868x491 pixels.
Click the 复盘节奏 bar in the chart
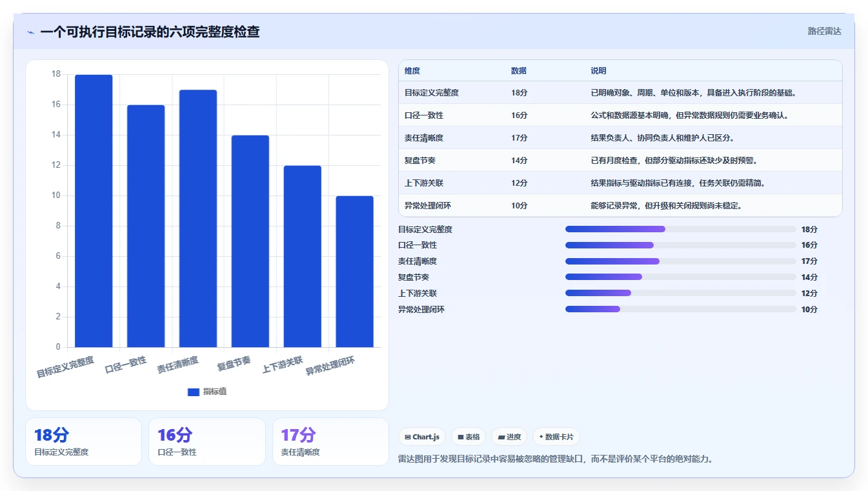[x=250, y=241]
